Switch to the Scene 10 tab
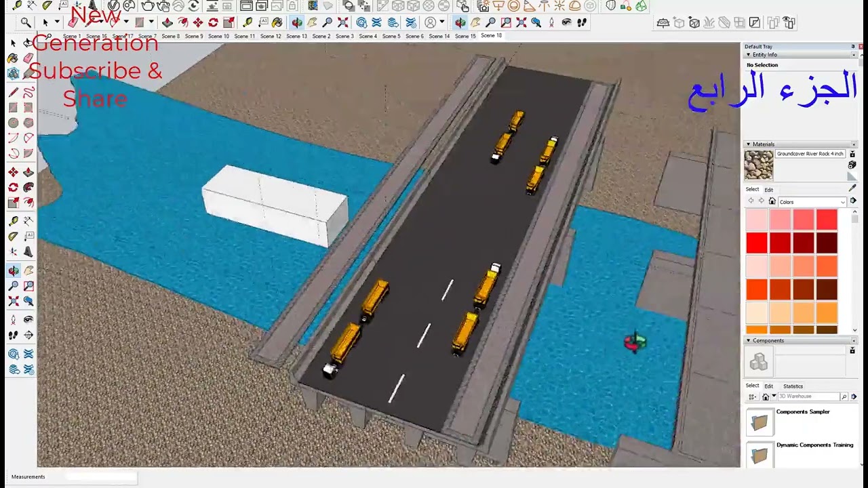Image resolution: width=868 pixels, height=488 pixels. 218,36
